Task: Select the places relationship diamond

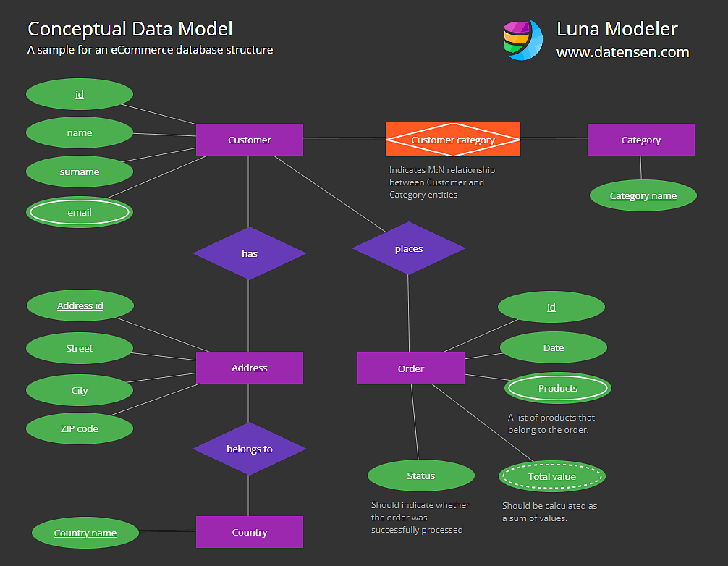Action: [x=409, y=248]
